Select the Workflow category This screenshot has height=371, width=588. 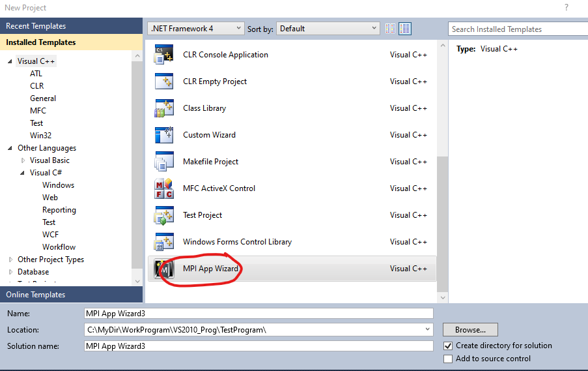[x=59, y=247]
